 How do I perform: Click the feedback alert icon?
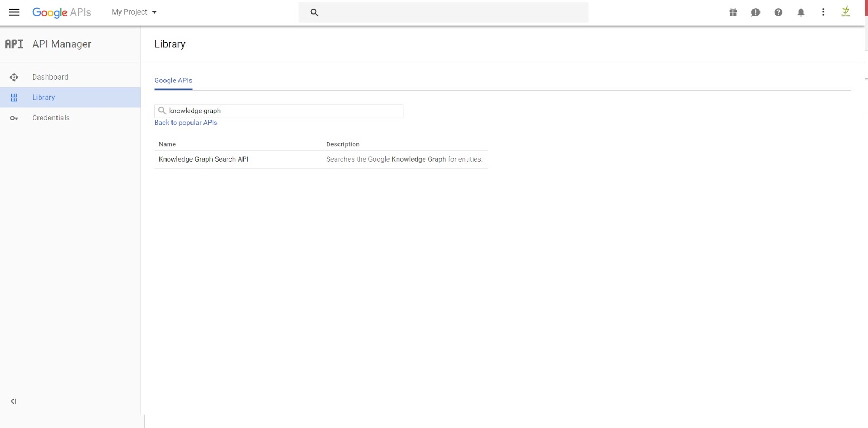(756, 12)
